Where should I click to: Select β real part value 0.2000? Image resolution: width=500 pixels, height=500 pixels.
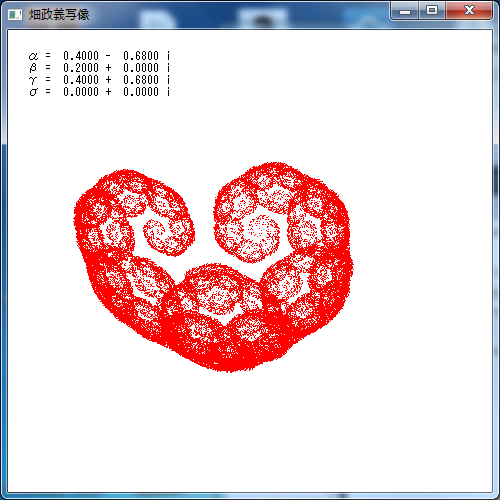tap(81, 68)
